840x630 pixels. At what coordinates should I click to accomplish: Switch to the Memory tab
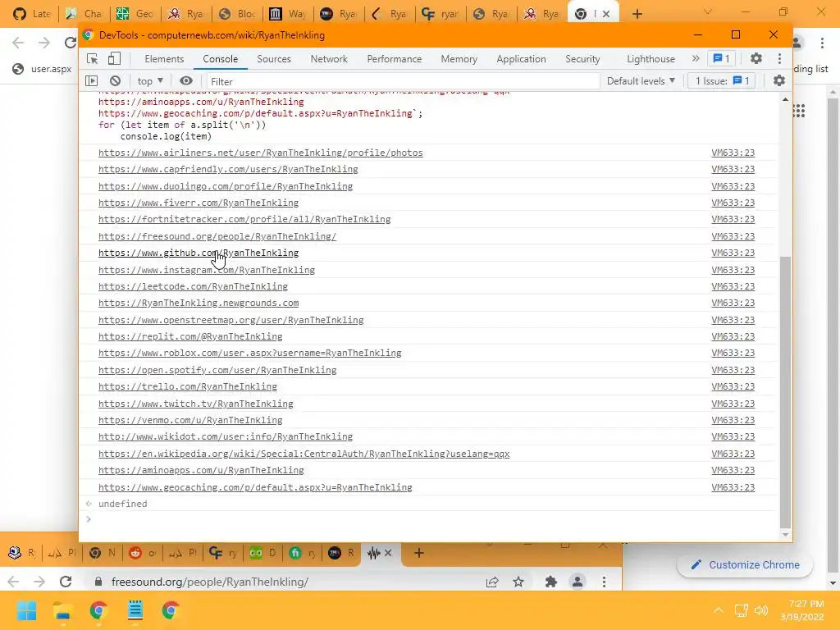pos(459,59)
